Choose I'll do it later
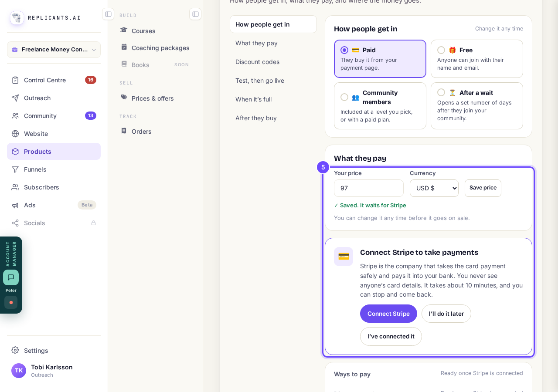Screen dimensions: 558x392 [446, 314]
